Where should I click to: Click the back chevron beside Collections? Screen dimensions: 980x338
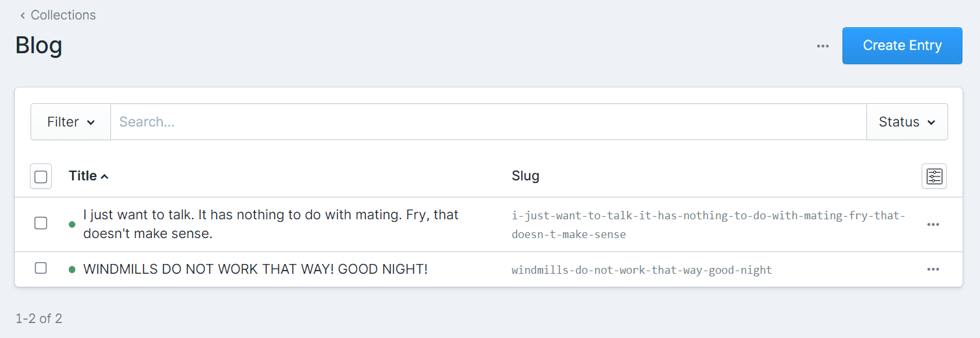(23, 16)
